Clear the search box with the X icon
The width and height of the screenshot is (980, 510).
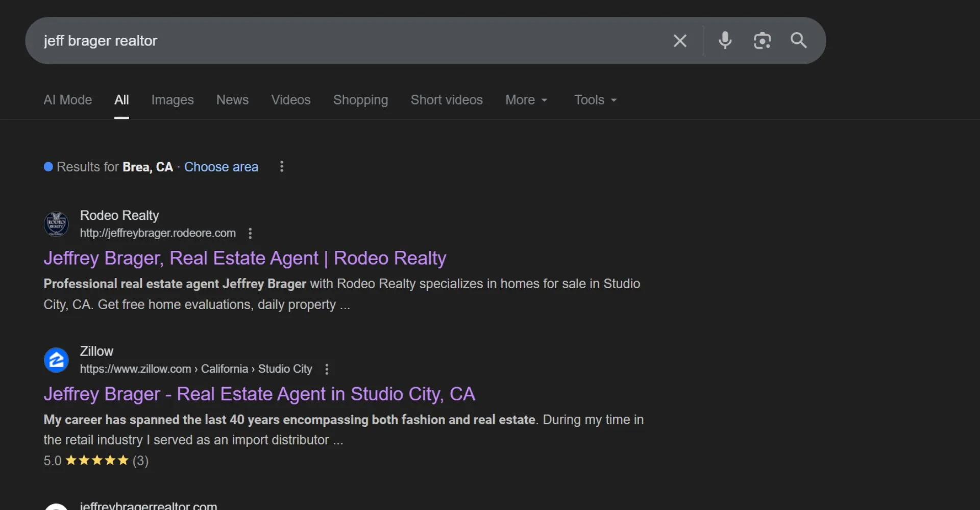coord(680,41)
